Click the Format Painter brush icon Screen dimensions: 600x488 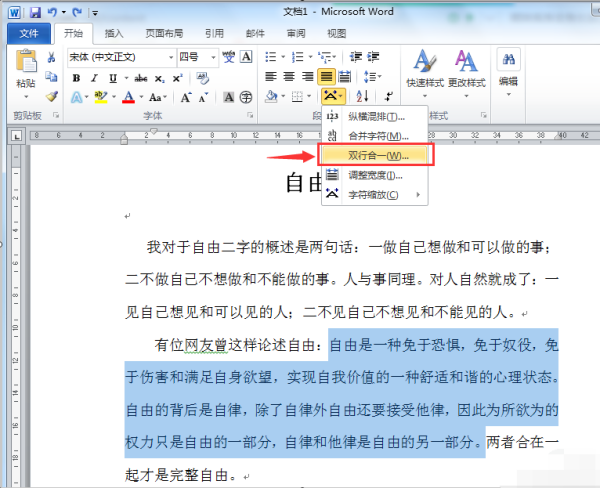pyautogui.click(x=51, y=96)
